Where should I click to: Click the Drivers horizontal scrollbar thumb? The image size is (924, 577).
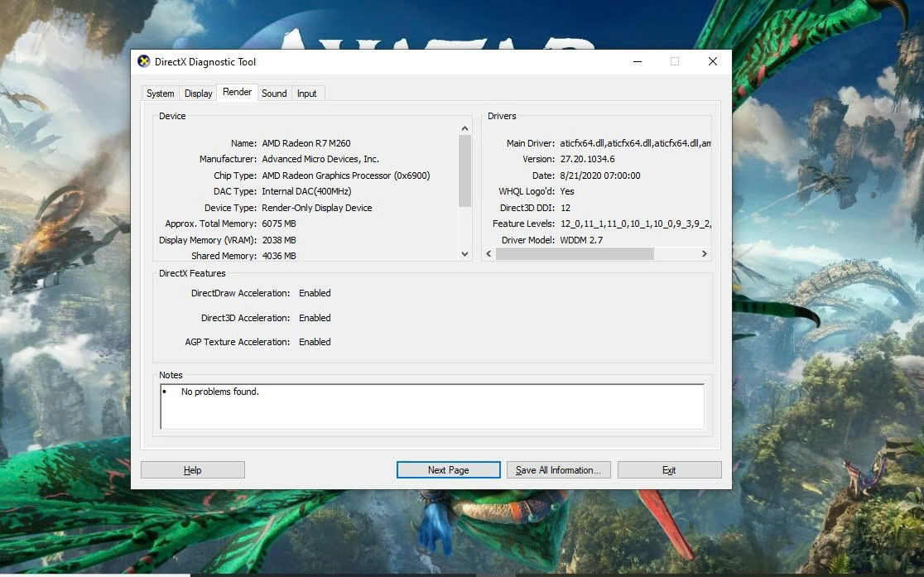point(575,253)
